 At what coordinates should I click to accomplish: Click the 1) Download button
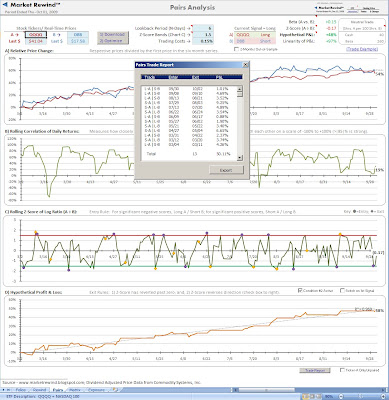[x=112, y=35]
